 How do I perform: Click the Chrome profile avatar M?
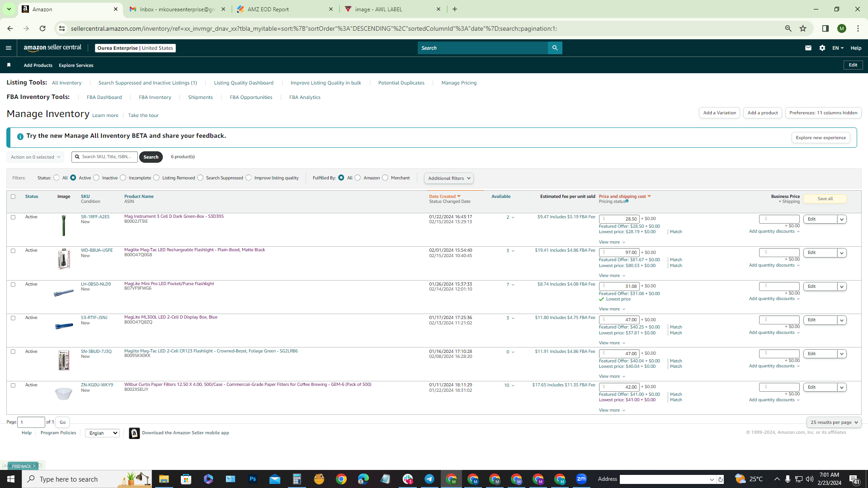tap(842, 28)
